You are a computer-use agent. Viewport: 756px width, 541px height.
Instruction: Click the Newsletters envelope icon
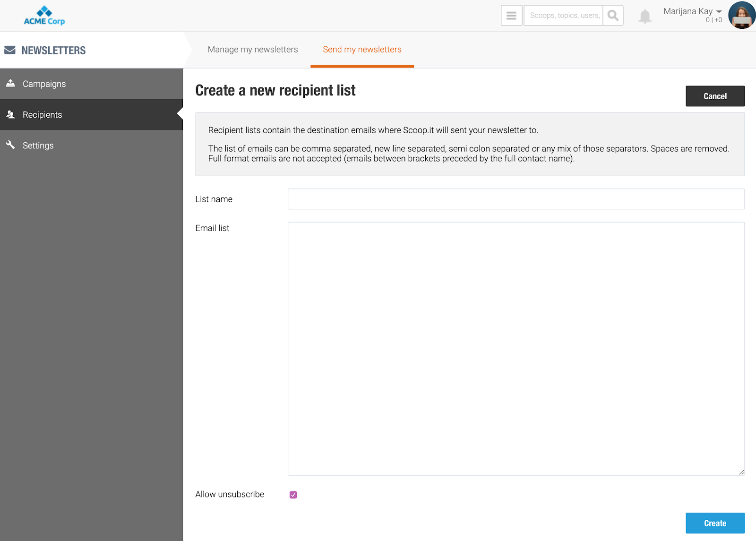(10, 50)
